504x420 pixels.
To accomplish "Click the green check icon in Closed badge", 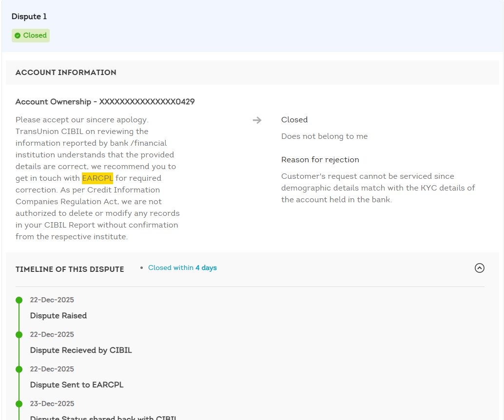I will (x=18, y=36).
